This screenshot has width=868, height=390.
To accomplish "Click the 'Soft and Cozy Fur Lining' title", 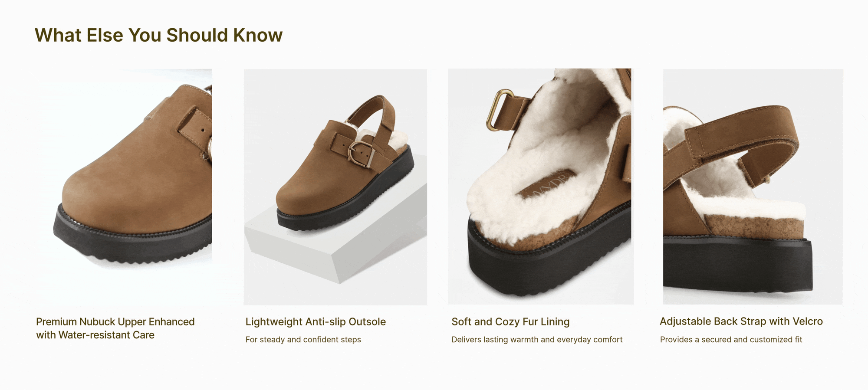I will 510,322.
